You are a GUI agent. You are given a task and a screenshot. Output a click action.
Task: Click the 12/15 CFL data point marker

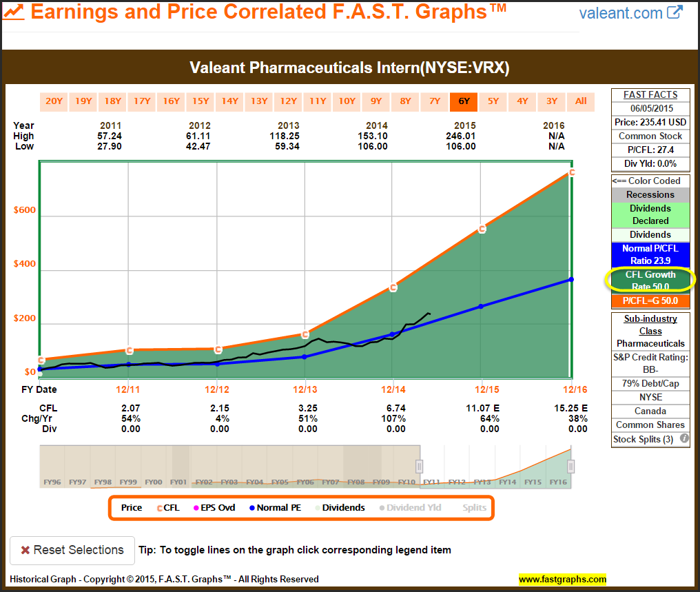(482, 229)
